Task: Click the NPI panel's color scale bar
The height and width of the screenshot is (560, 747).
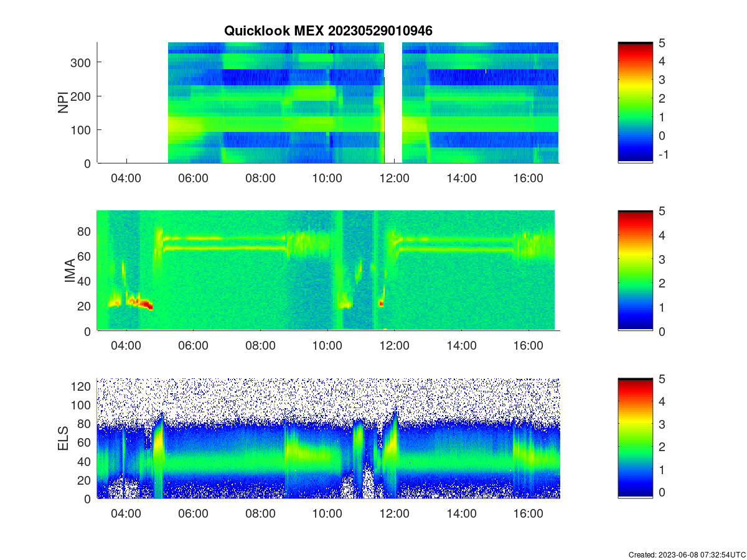Action: (636, 103)
